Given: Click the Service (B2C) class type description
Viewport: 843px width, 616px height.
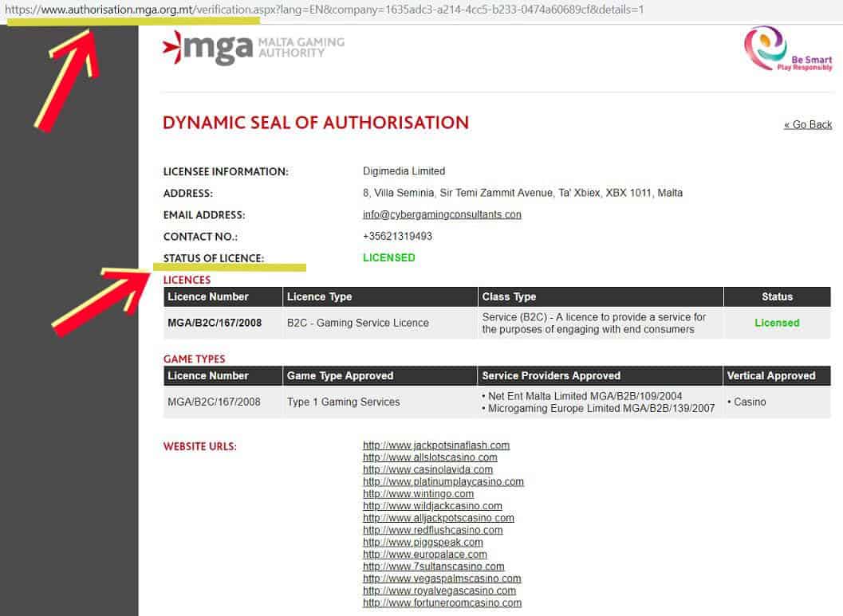Looking at the screenshot, I should click(x=593, y=323).
